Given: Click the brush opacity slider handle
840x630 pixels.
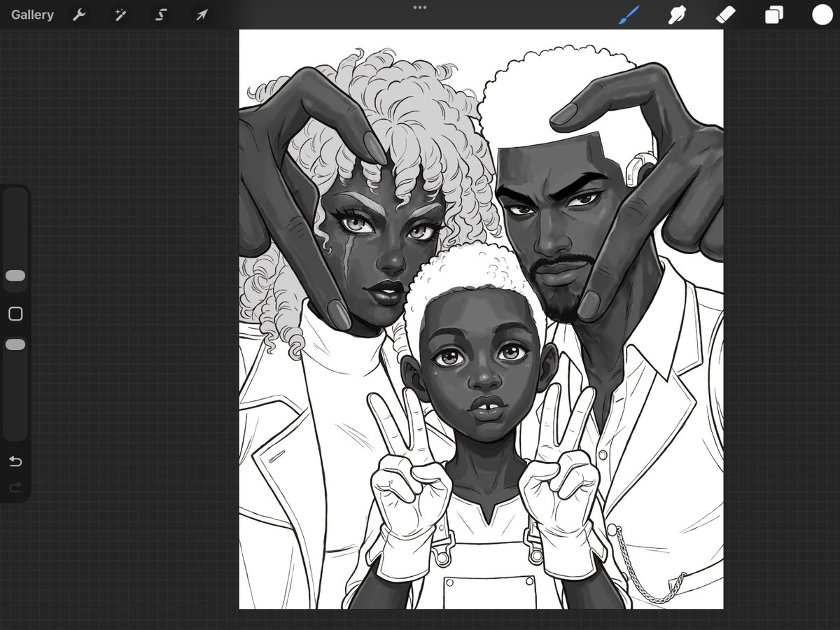Looking at the screenshot, I should pos(15,344).
